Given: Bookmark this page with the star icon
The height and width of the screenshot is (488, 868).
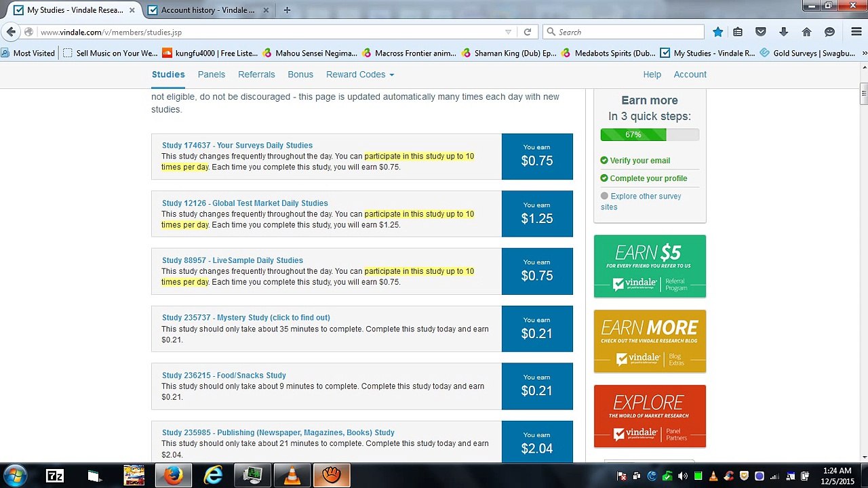Looking at the screenshot, I should pyautogui.click(x=718, y=32).
